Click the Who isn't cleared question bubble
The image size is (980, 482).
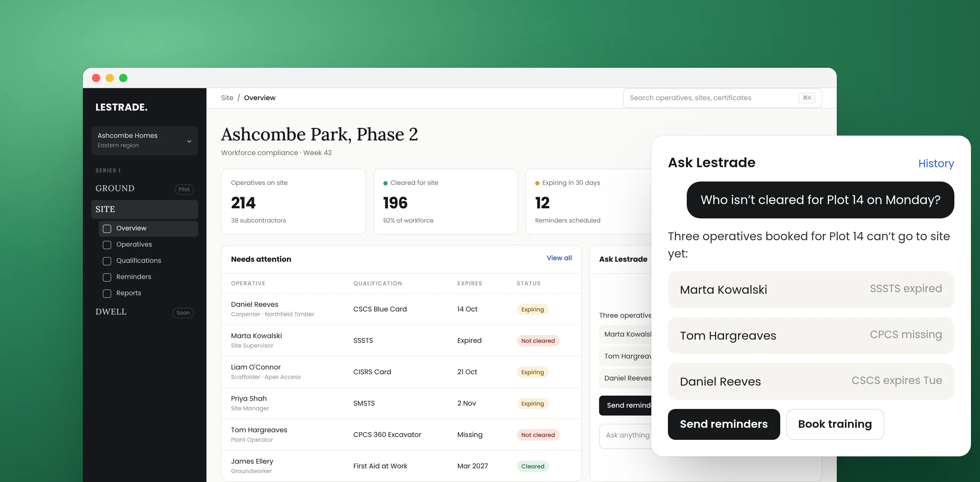820,200
